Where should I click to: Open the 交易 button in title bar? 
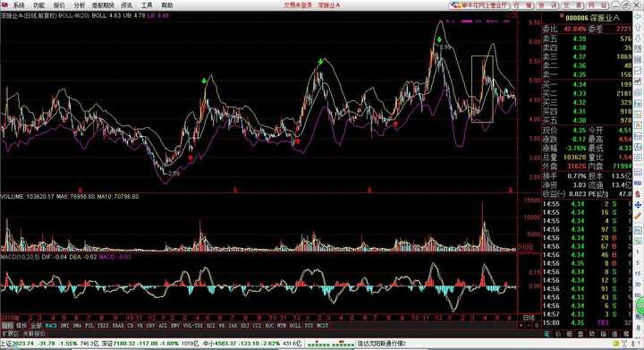tap(572, 5)
